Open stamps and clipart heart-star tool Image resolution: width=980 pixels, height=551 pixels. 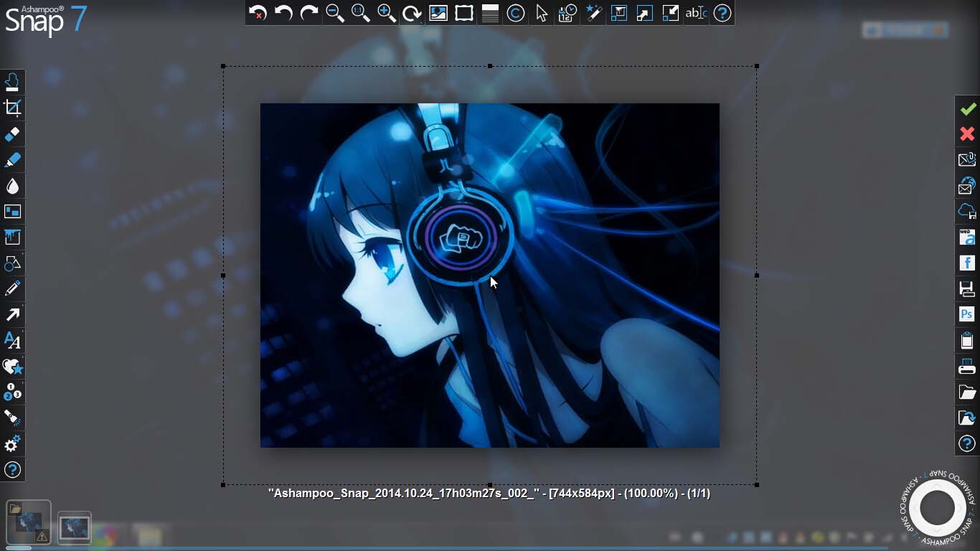coord(12,367)
